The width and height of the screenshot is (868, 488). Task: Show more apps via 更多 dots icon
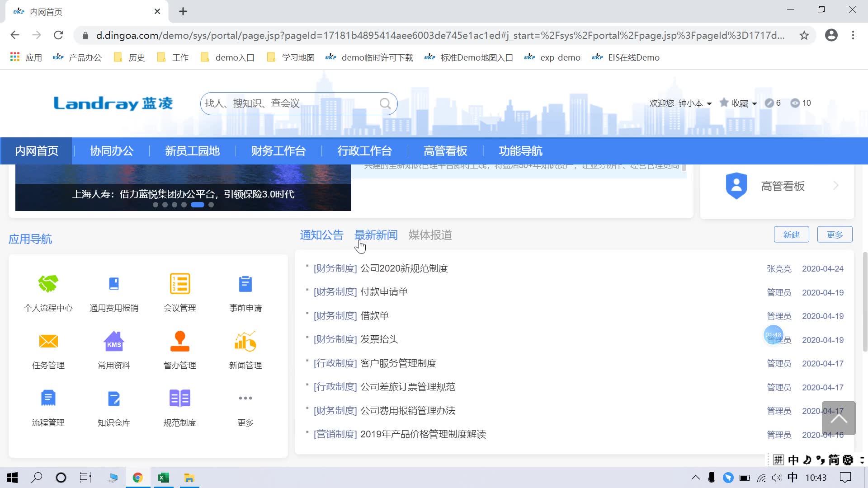tap(245, 398)
